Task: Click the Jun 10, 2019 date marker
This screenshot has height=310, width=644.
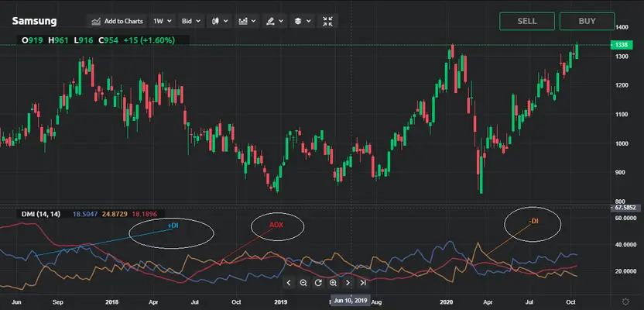Action: (x=350, y=299)
